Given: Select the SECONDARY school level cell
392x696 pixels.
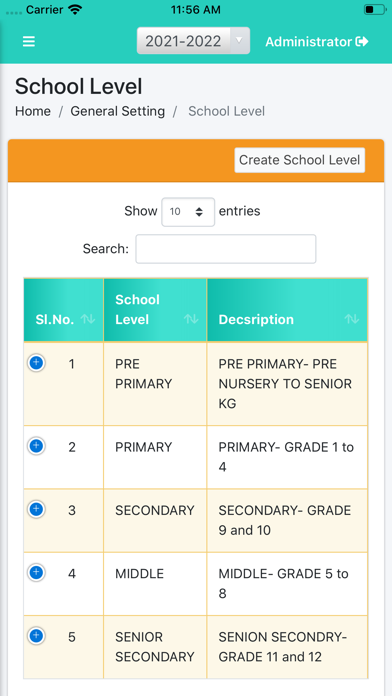Looking at the screenshot, I should pos(155,510).
